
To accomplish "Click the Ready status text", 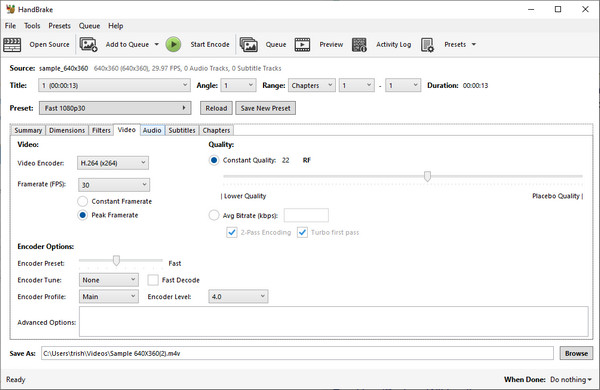I will 16,379.
